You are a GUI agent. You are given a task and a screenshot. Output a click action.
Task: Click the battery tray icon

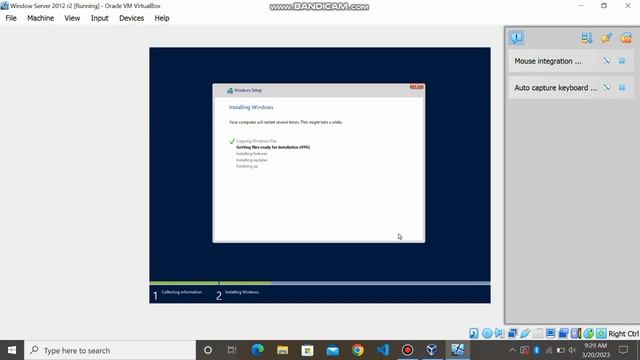pyautogui.click(x=561, y=350)
